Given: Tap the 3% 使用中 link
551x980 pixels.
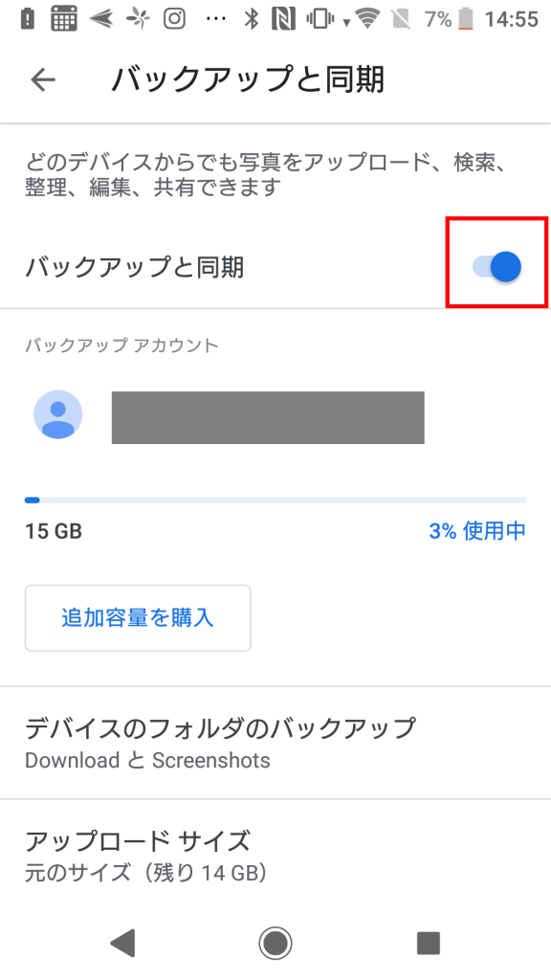Looking at the screenshot, I should tap(477, 530).
